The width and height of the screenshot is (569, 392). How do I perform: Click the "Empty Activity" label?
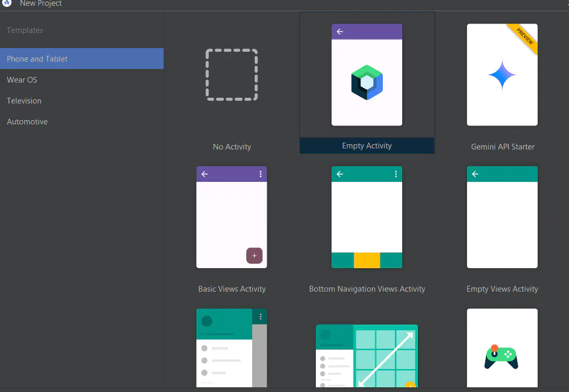[x=367, y=146]
